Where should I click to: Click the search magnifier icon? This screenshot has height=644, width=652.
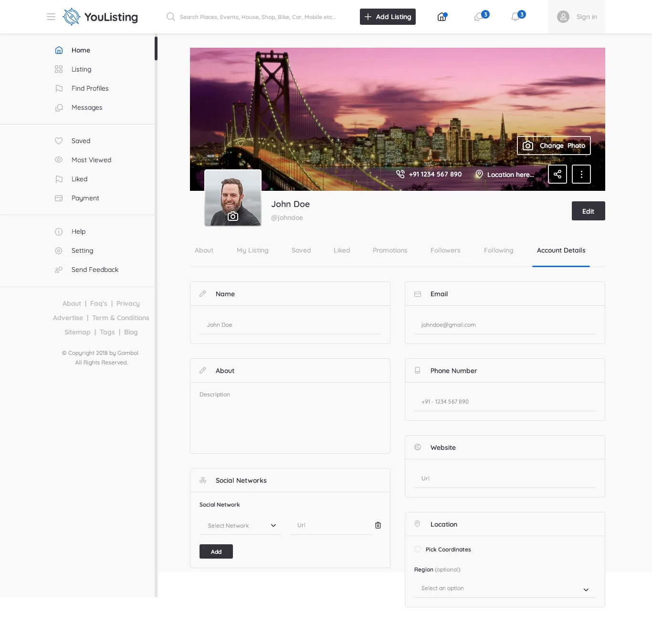pos(170,17)
